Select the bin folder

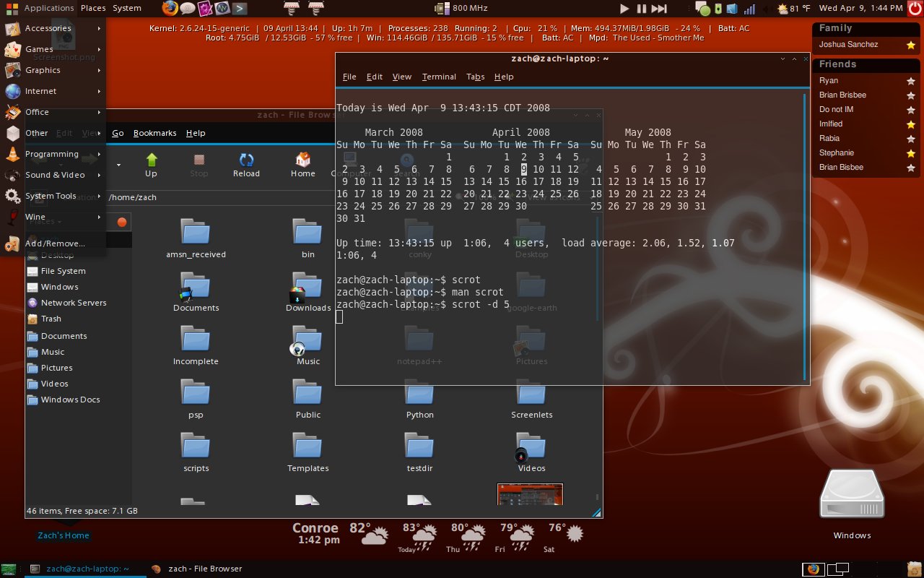[x=308, y=238]
